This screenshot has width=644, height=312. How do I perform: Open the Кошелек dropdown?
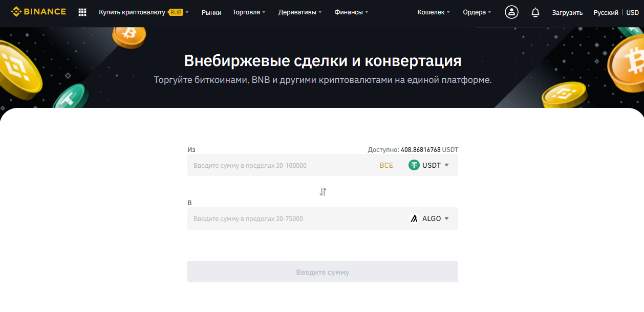tap(434, 12)
